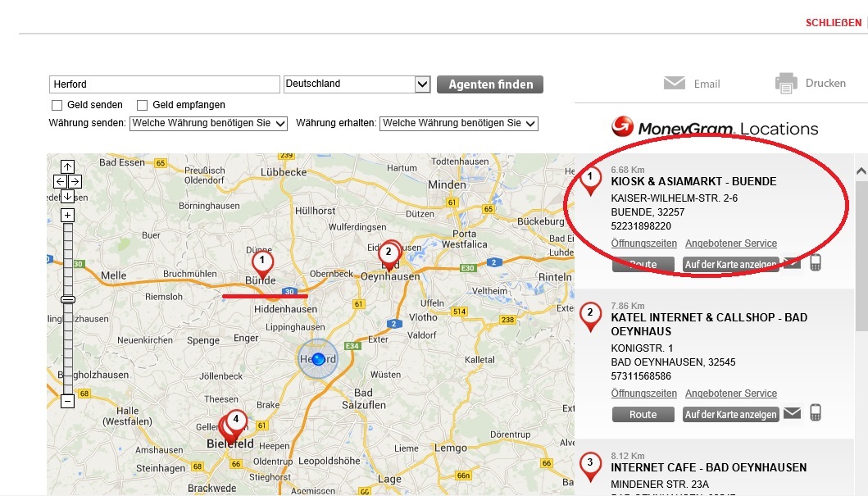Screen dimensions: 868x496
Task: Open Öffnungszeiten for Katel Internet
Action: click(643, 394)
